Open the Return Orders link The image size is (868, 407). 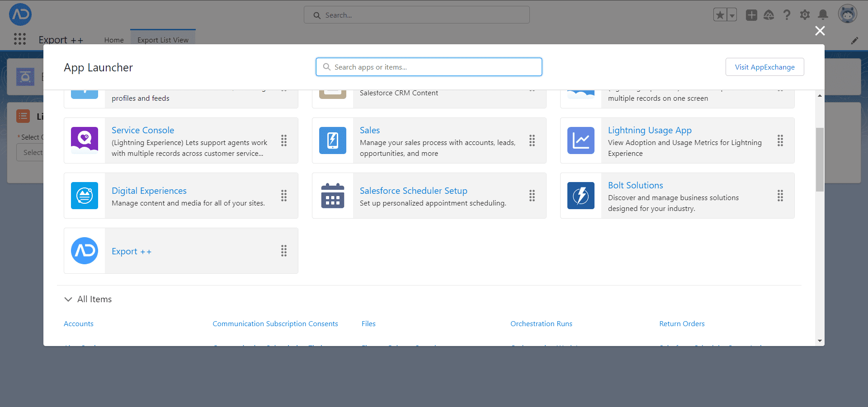click(682, 323)
